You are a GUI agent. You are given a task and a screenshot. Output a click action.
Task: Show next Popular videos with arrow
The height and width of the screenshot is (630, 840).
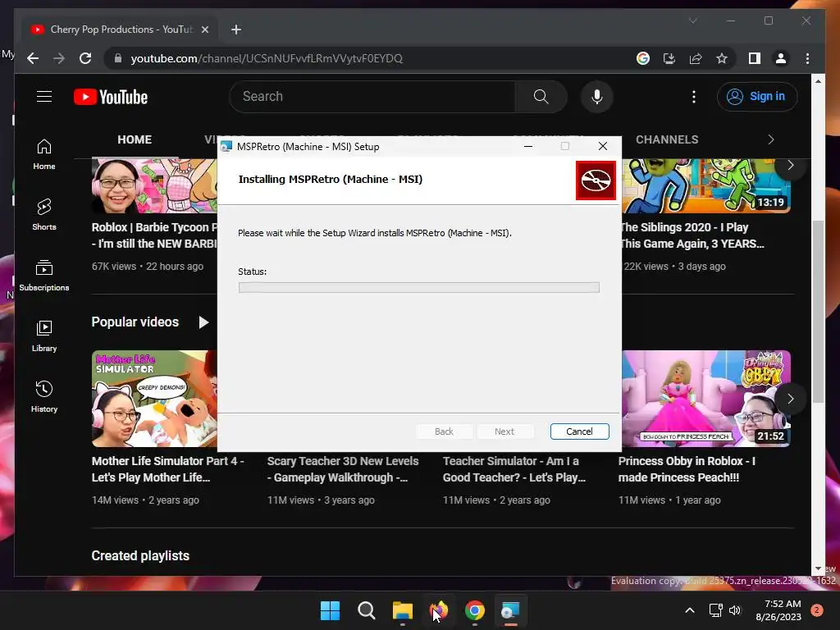click(790, 399)
